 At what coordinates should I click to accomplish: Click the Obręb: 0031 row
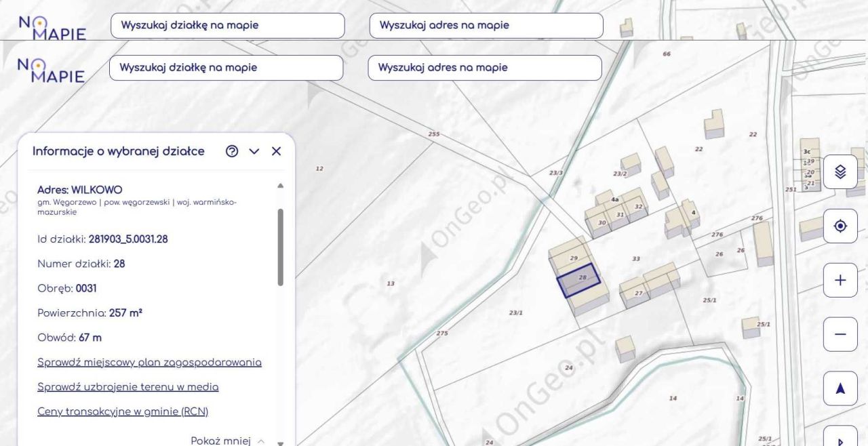tap(67, 288)
